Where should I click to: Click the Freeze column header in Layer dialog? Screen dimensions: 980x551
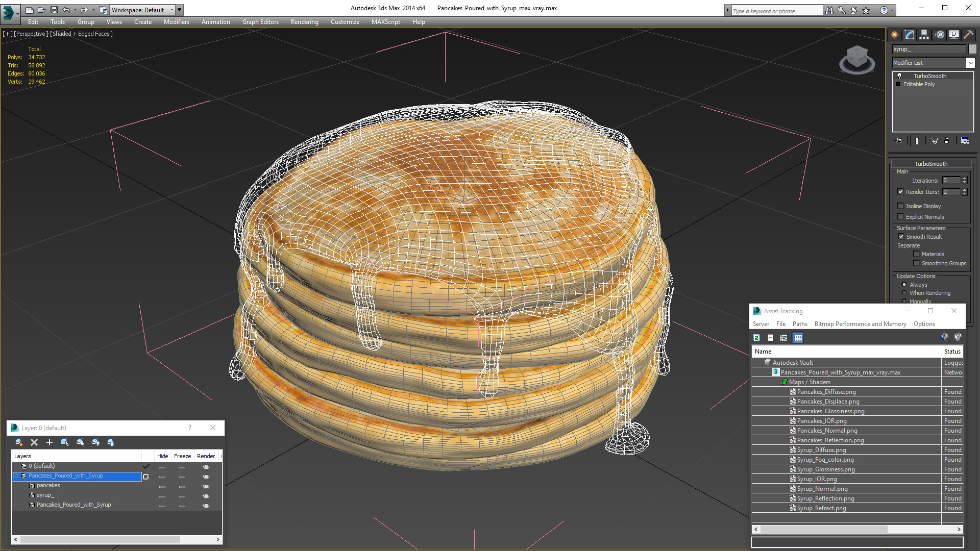point(182,456)
